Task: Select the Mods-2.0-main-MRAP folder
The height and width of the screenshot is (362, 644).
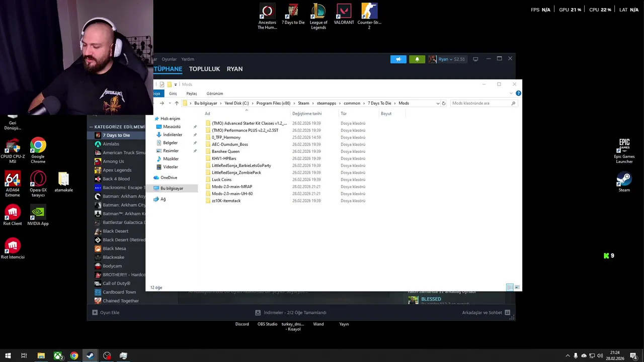Action: coord(232,187)
